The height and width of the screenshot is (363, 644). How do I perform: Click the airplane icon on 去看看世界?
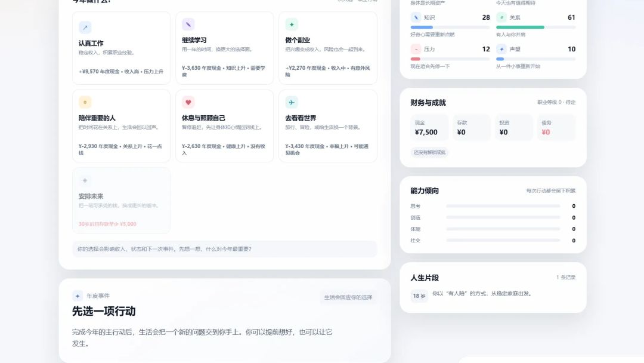(x=292, y=102)
